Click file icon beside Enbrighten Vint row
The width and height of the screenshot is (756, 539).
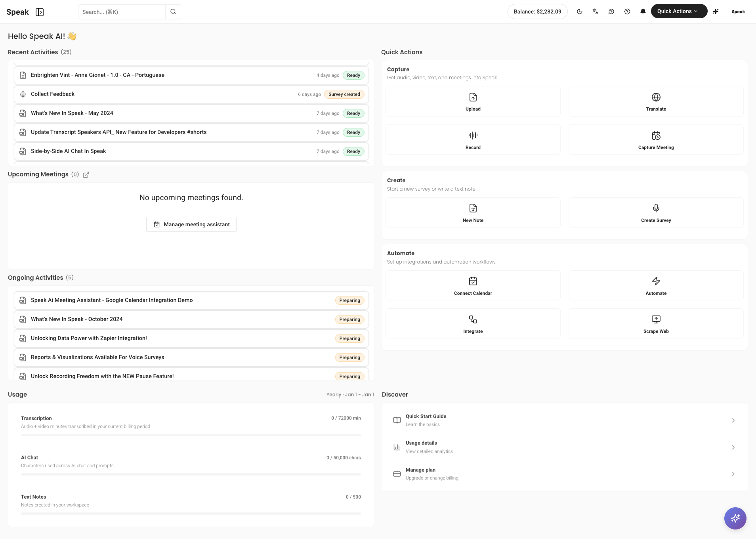pyautogui.click(x=23, y=75)
